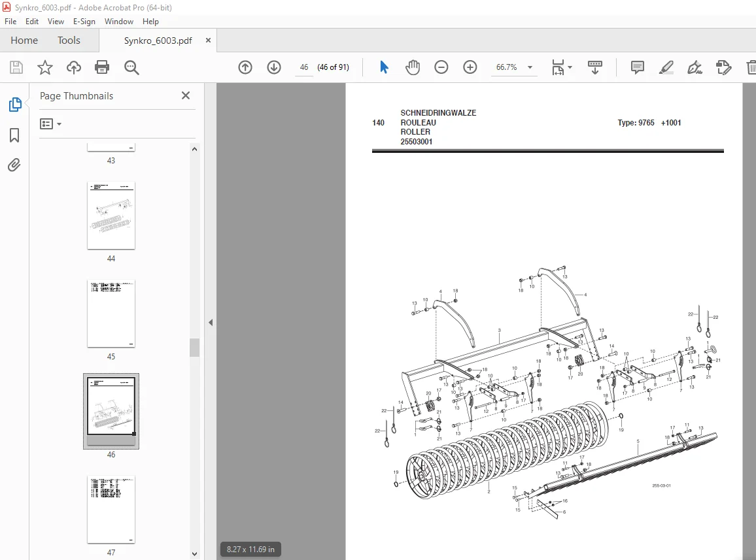Click the upload to cloud icon
The image size is (756, 560).
(74, 67)
